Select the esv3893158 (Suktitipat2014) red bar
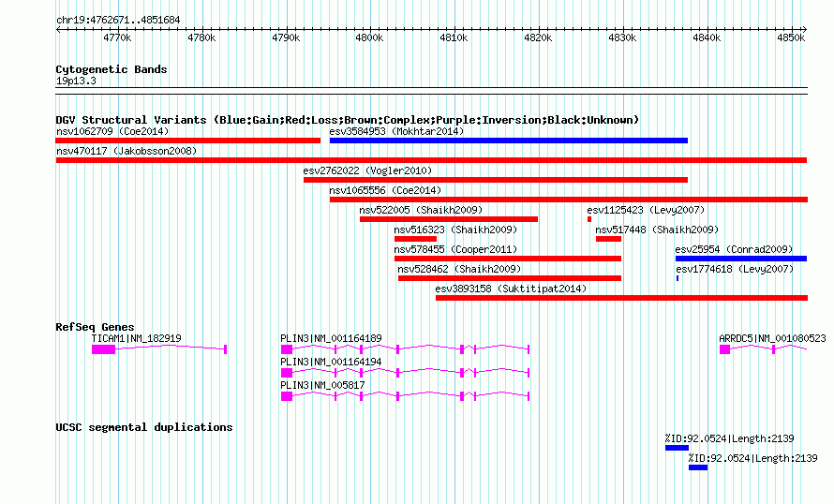Viewport: 834px width, 504px height. [621, 298]
